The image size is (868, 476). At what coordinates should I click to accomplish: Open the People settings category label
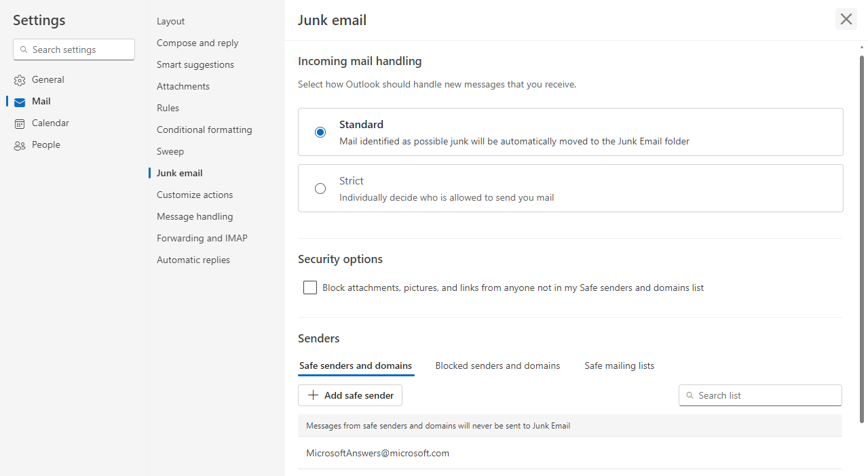point(46,144)
